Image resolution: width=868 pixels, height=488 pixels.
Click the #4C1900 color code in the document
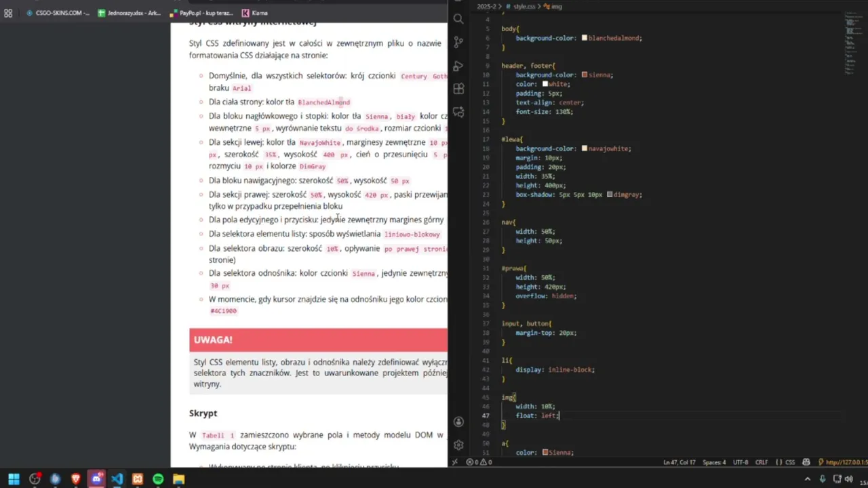[223, 311]
